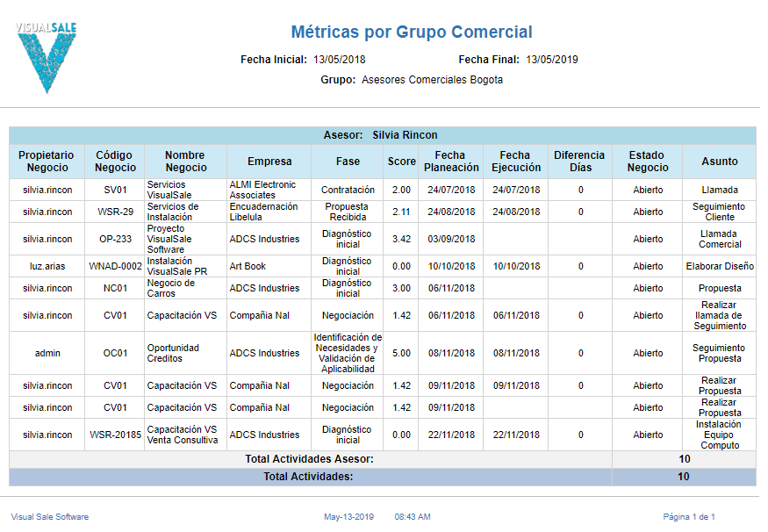Click score value 2.11
Screen dimensions: 768x532
401,212
